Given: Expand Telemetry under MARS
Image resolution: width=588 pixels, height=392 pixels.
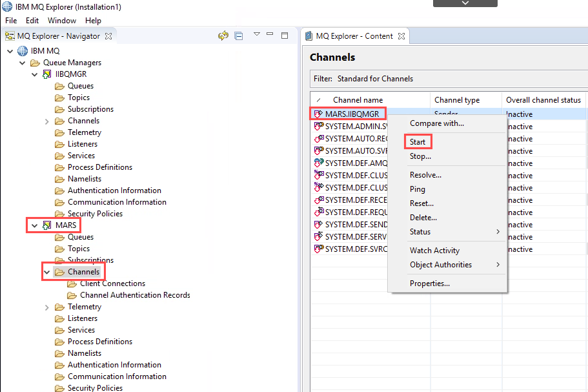Looking at the screenshot, I should coord(47,307).
